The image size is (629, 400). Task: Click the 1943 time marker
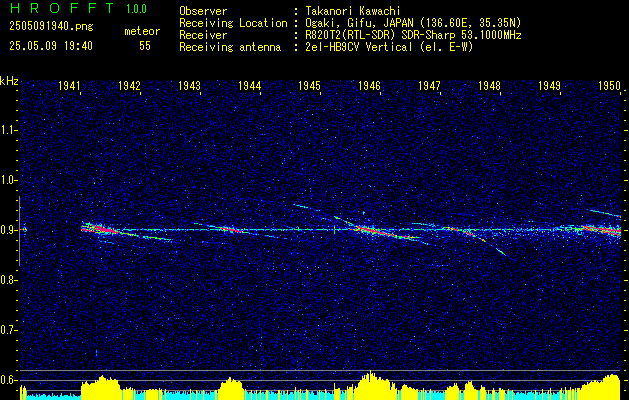tap(190, 85)
